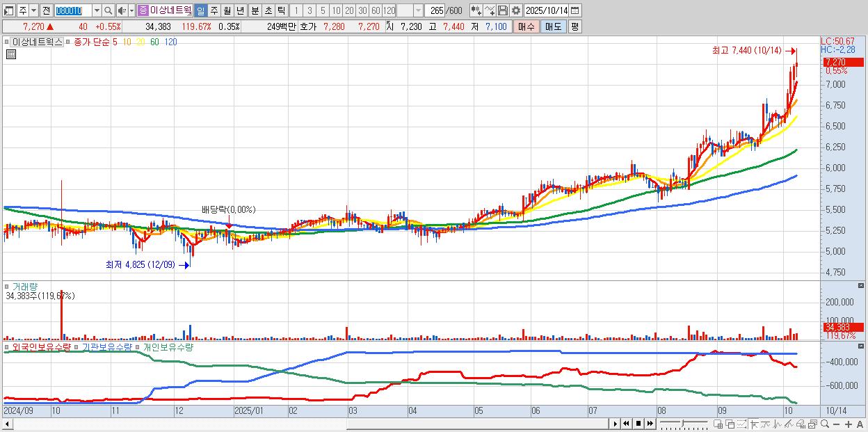Add a line indicator via toolbar icon
Image resolution: width=868 pixels, height=432 pixels.
489,10
